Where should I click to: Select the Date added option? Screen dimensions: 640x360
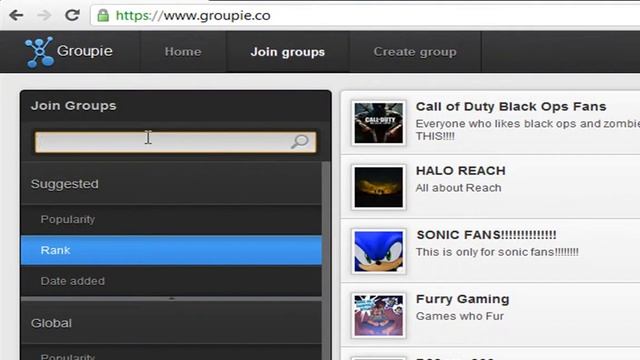(x=171, y=281)
